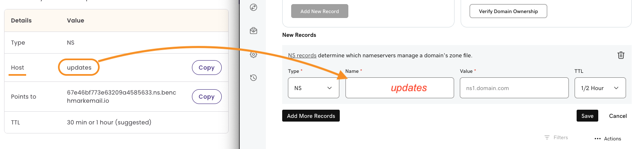644x149 pixels.
Task: Click the 'Host' row label
Action: (18, 68)
